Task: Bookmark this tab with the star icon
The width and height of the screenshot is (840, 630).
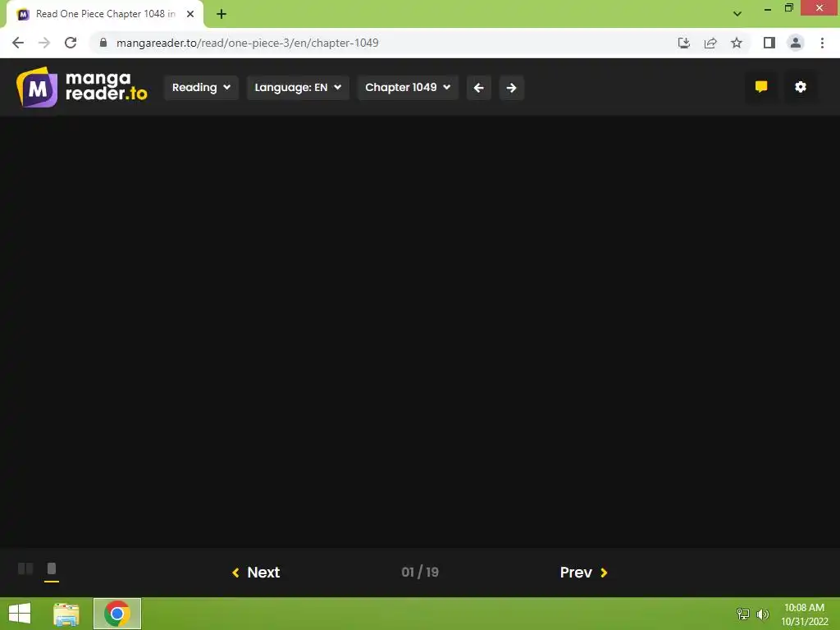Action: [x=737, y=43]
